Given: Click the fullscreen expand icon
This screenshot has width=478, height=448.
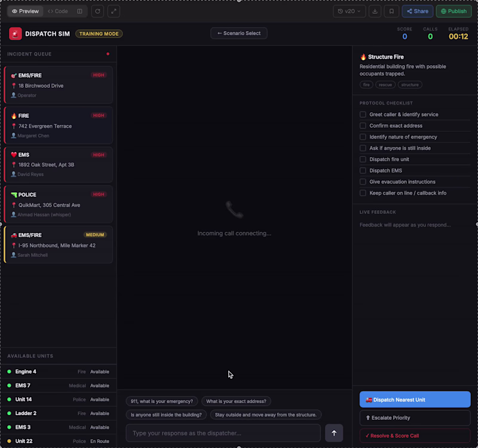Looking at the screenshot, I should coord(114,11).
